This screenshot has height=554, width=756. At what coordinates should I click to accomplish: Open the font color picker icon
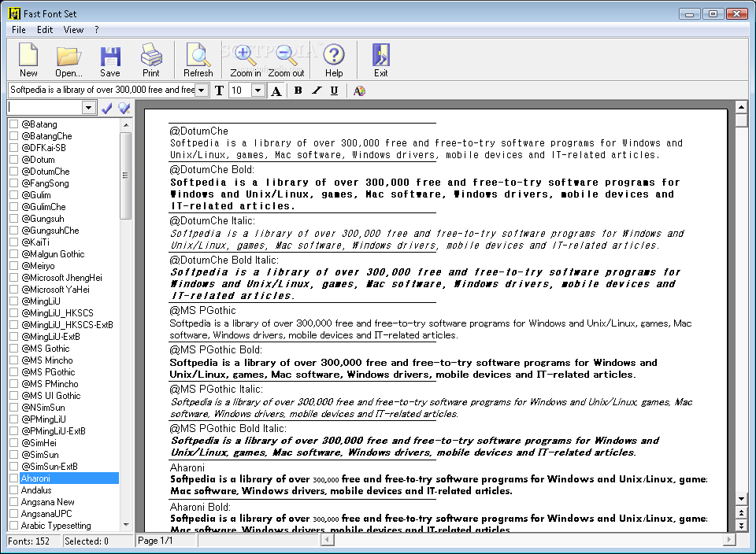coord(359,90)
